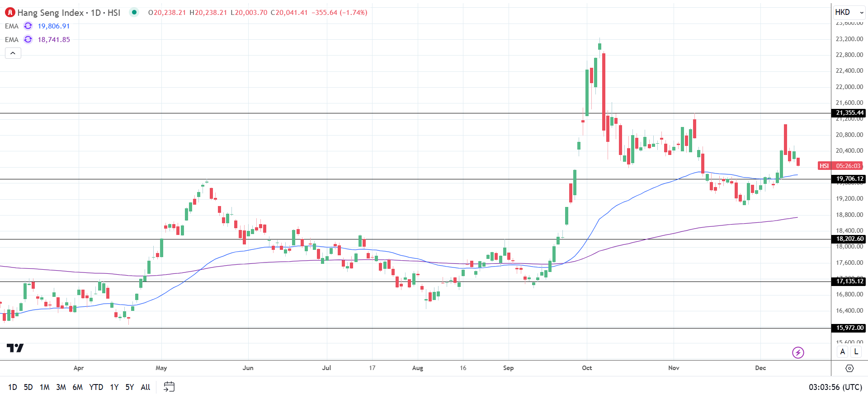Click the 15,972.00 horizontal line price label
Image resolution: width=868 pixels, height=394 pixels.
tap(849, 328)
